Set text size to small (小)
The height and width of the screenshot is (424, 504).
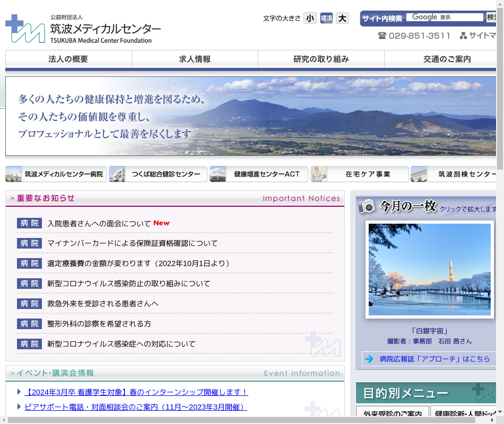point(310,19)
